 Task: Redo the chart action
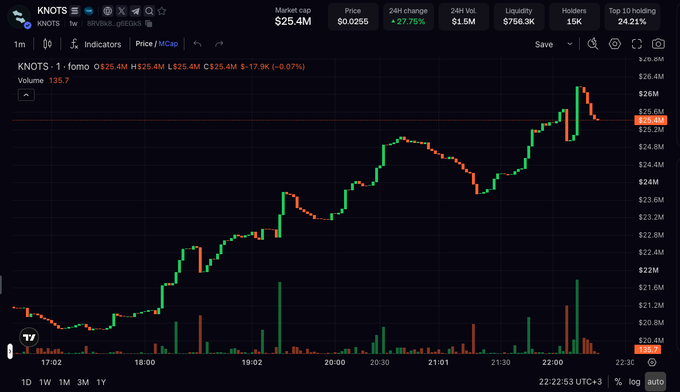click(219, 44)
